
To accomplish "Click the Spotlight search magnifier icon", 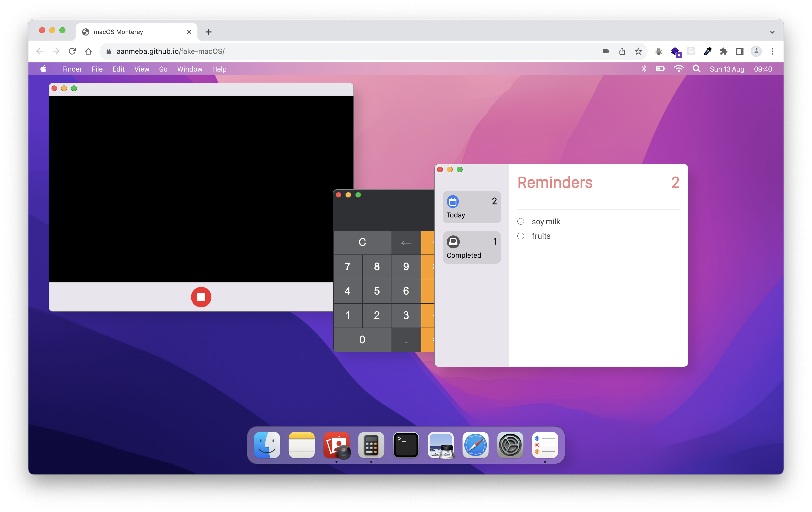I will click(x=696, y=69).
